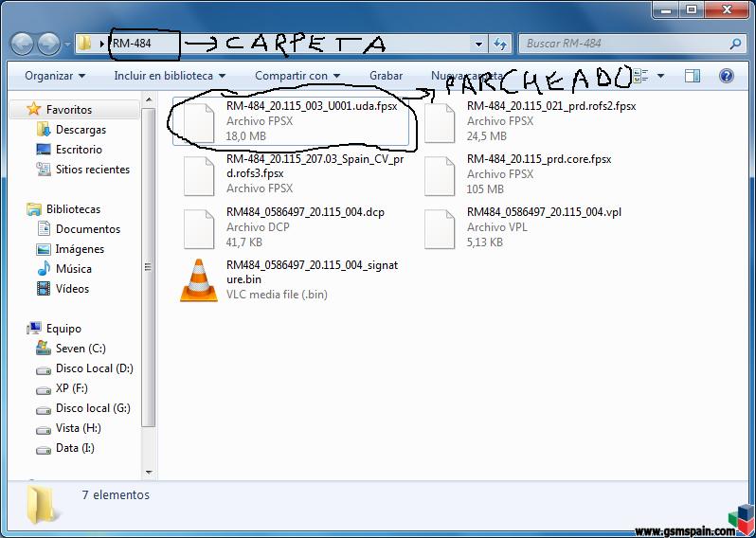The image size is (756, 538).
Task: Open Disco local (G:) drive
Action: click(93, 408)
